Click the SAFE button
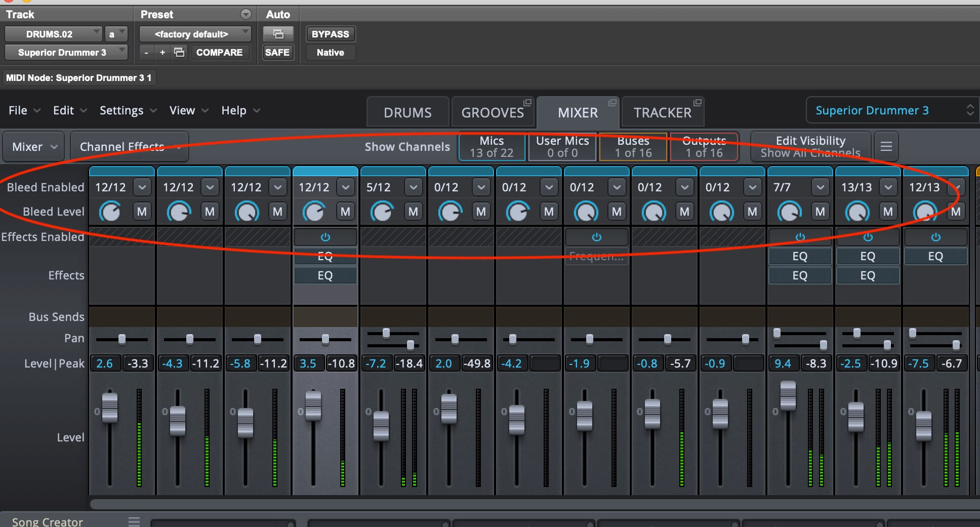Image resolution: width=980 pixels, height=527 pixels. 277,52
